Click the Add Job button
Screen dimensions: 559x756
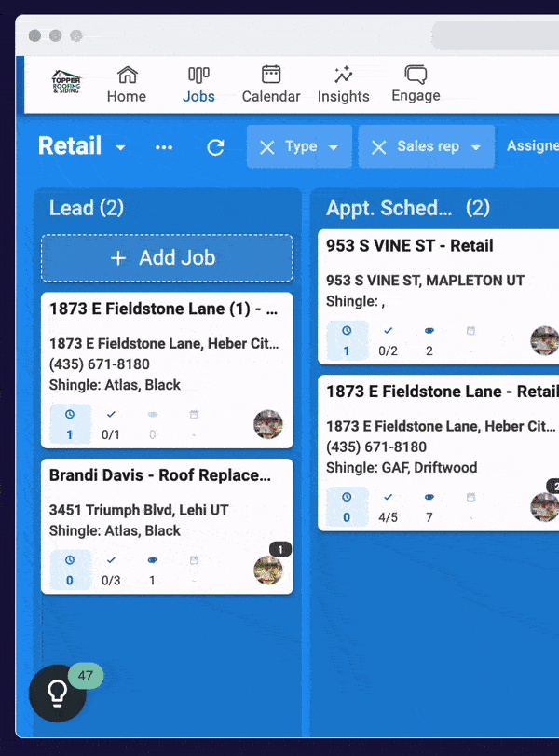(x=167, y=257)
